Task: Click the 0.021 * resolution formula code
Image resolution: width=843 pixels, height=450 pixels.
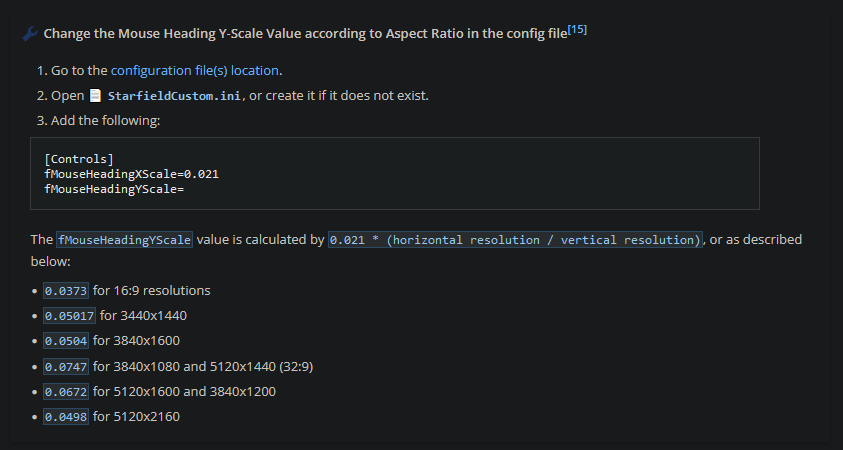Action: coord(516,240)
